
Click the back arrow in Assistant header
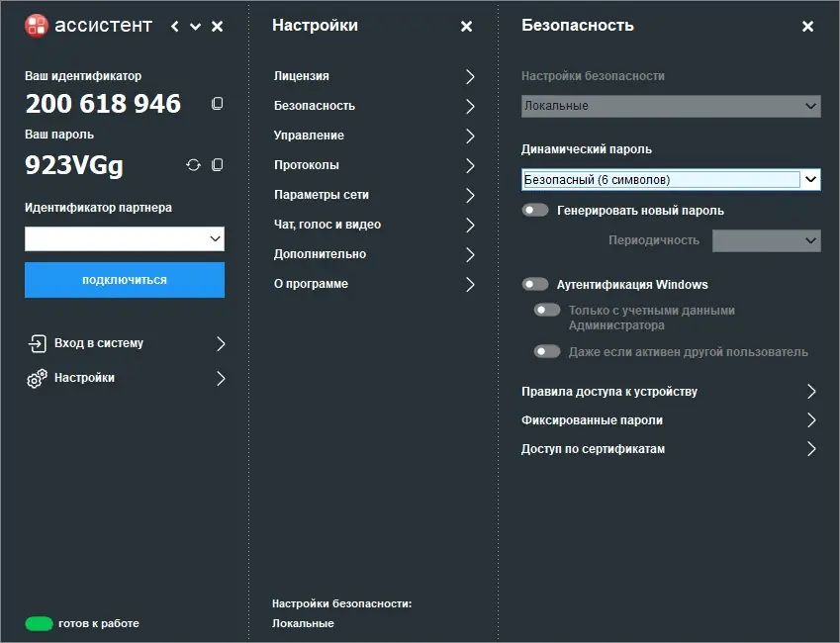(175, 27)
